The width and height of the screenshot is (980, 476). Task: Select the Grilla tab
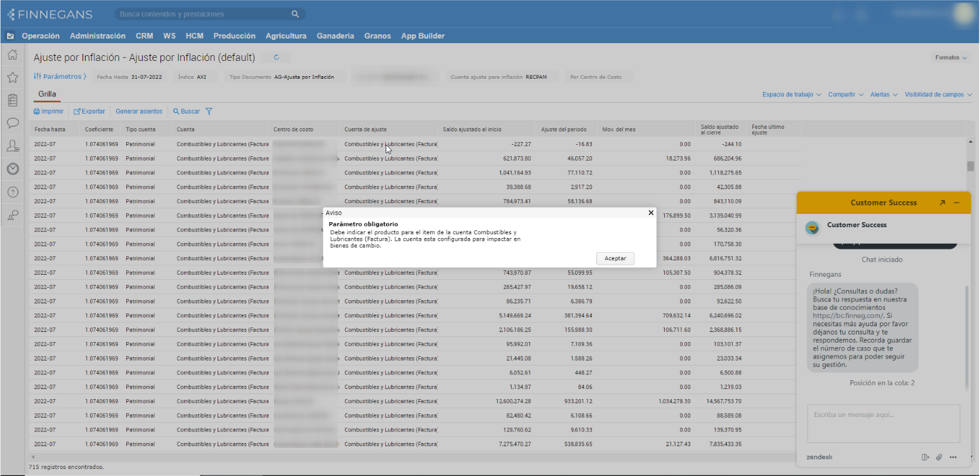(x=47, y=94)
